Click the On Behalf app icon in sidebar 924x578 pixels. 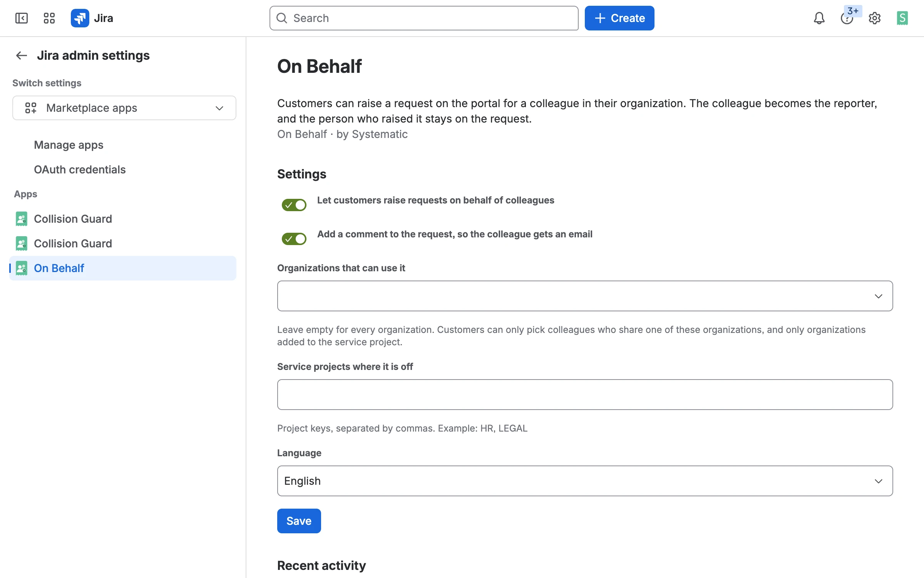tap(22, 268)
